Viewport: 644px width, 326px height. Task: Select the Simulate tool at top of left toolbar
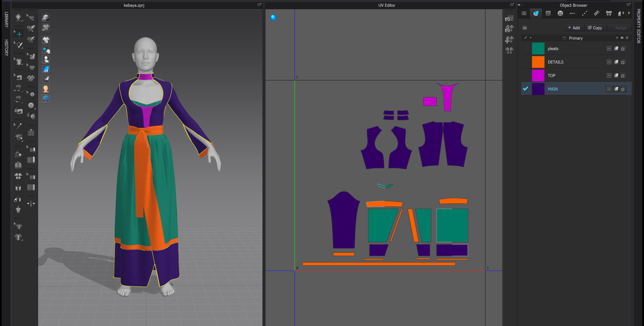click(18, 17)
